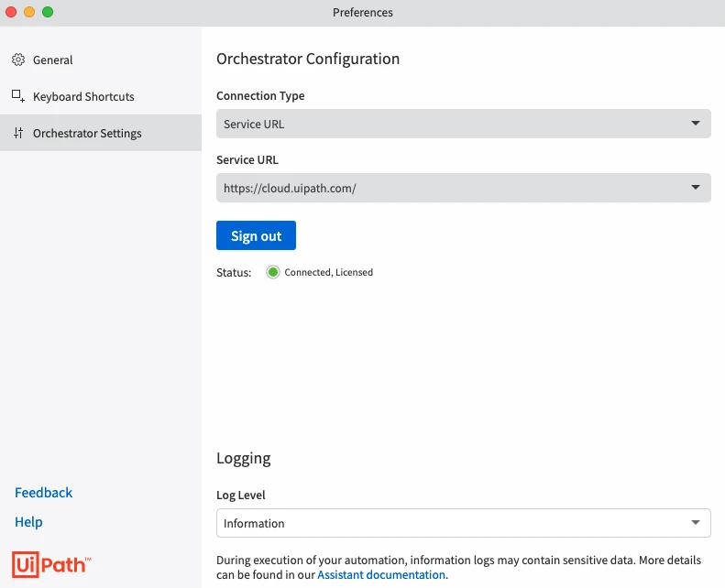Screen dimensions: 725x588
Task: Close the Preferences window
Action: pos(11,12)
